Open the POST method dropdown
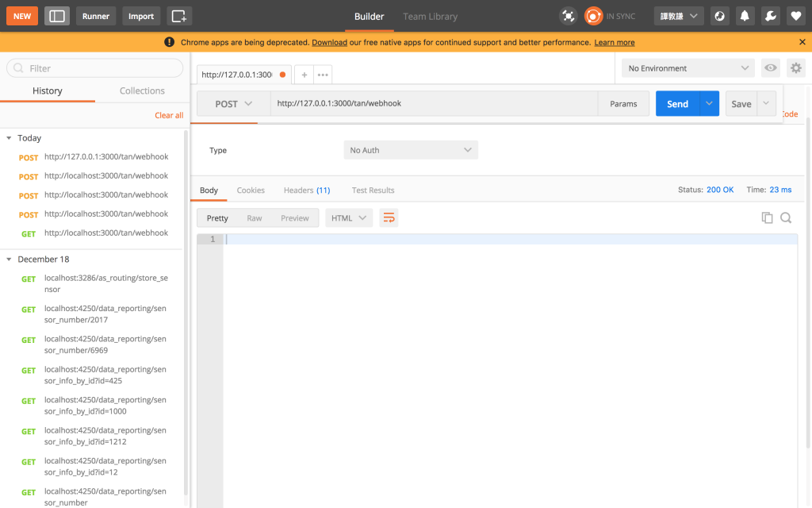The width and height of the screenshot is (812, 508). point(234,104)
